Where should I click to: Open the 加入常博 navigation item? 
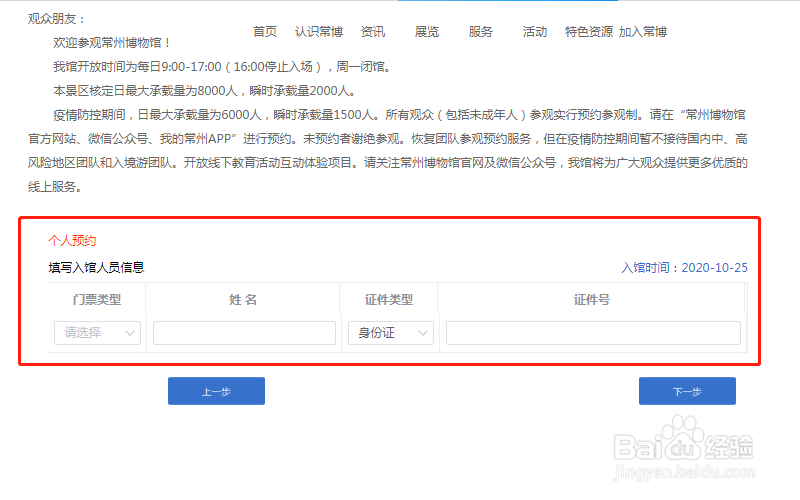pos(643,32)
